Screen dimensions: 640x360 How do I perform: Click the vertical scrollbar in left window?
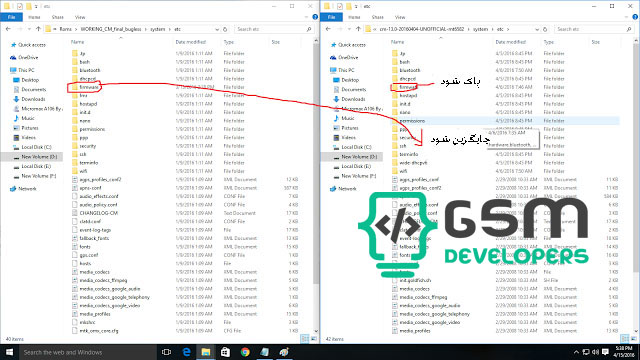click(316, 163)
